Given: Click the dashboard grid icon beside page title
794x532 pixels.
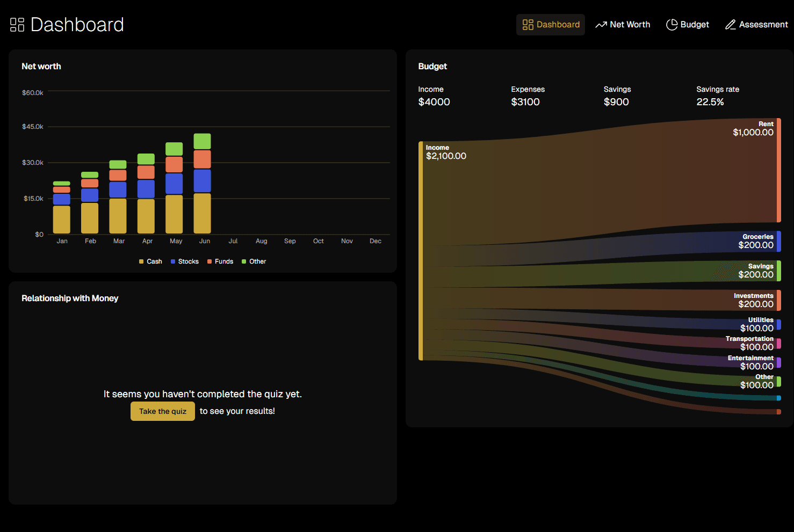Looking at the screenshot, I should 17,25.
